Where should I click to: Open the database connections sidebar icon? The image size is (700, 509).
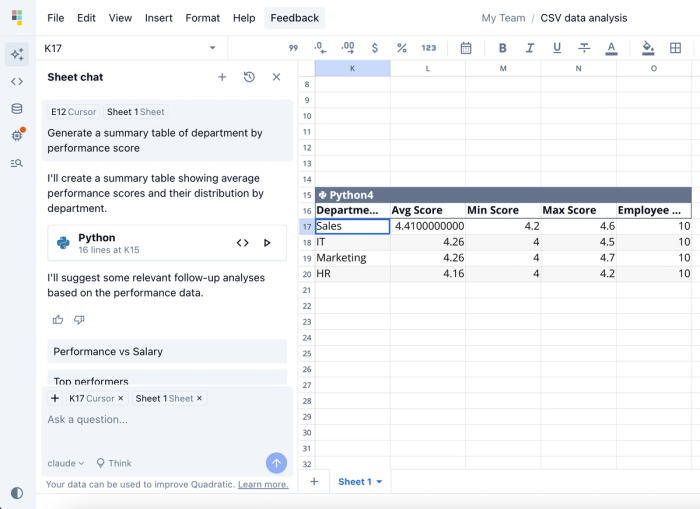tap(17, 108)
